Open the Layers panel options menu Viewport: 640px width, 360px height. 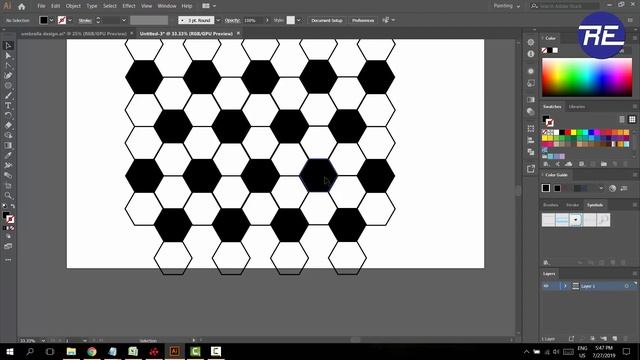click(x=635, y=273)
